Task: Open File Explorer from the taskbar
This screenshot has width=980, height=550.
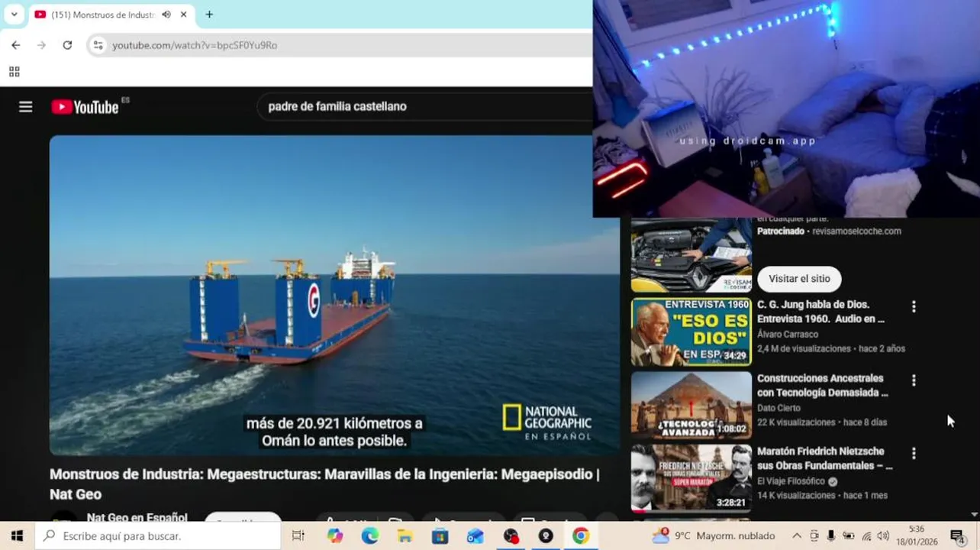Action: pos(405,536)
